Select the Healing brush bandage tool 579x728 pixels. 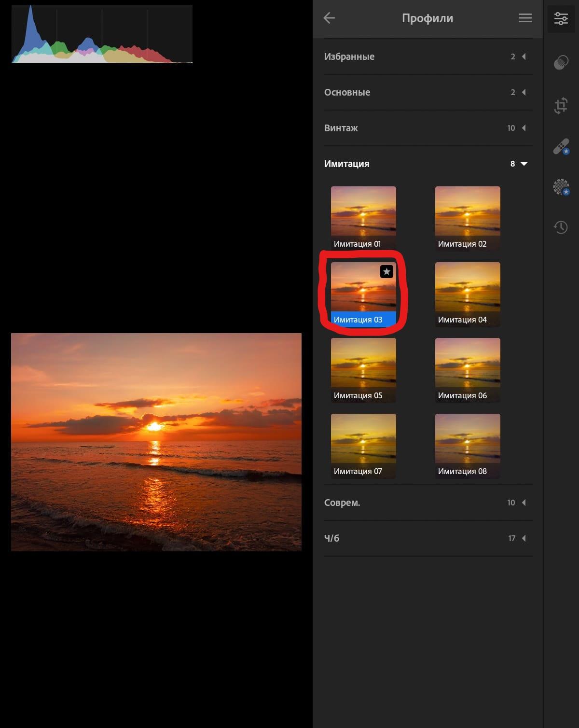click(561, 146)
